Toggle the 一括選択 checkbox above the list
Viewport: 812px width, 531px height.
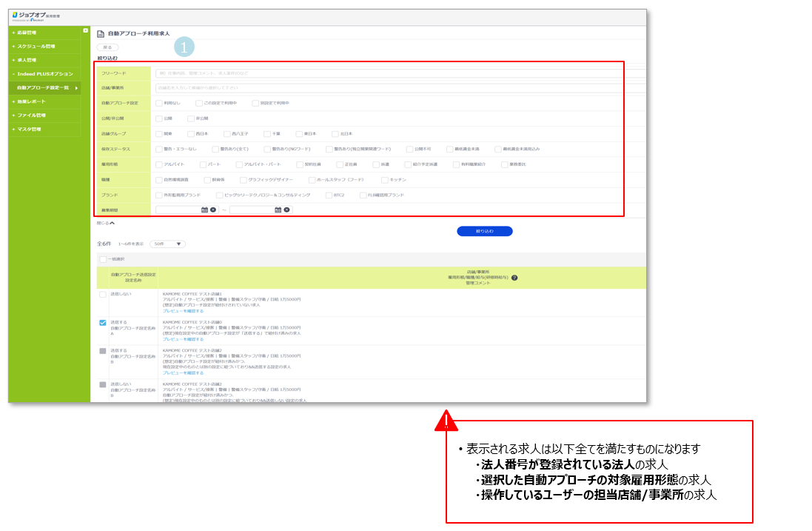pyautogui.click(x=101, y=258)
